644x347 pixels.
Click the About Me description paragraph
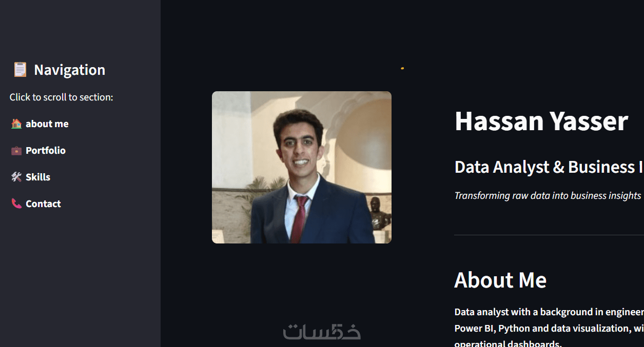coord(549,328)
